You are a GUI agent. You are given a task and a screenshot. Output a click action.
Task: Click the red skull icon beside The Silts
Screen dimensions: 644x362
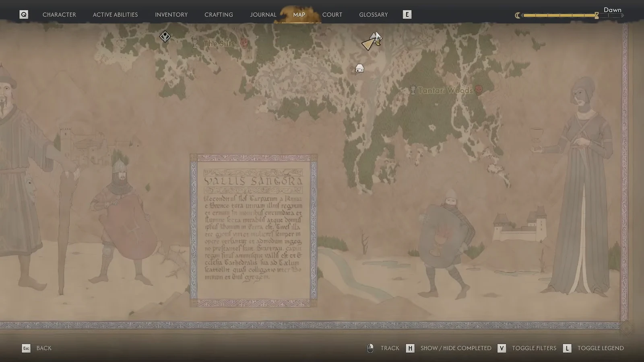click(244, 43)
